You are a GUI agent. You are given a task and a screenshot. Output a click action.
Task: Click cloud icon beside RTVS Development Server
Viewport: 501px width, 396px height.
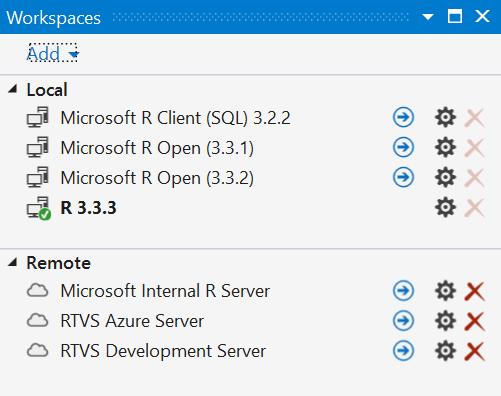click(37, 351)
